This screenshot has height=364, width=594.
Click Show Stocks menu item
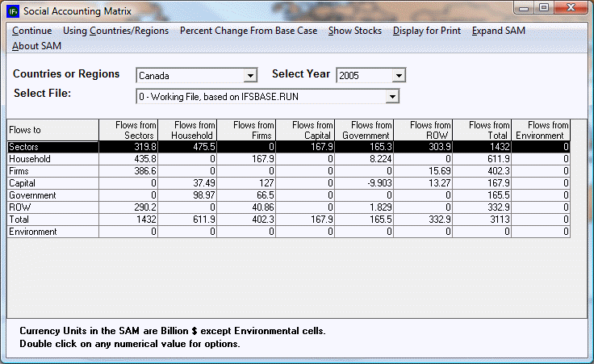(x=355, y=31)
